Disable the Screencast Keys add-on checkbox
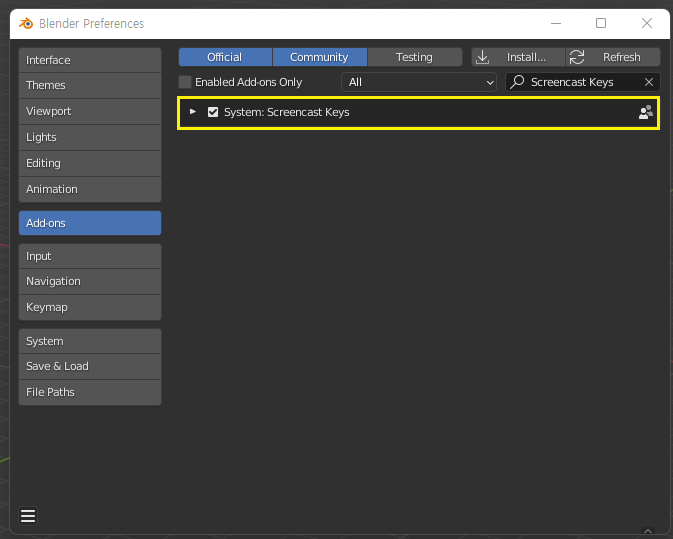Viewport: 673px width, 539px height. [213, 112]
